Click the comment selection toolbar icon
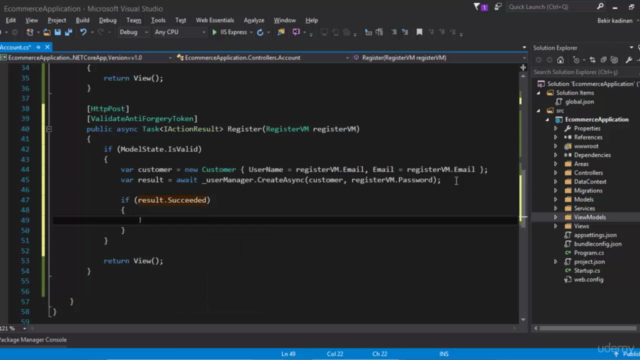 (394, 32)
